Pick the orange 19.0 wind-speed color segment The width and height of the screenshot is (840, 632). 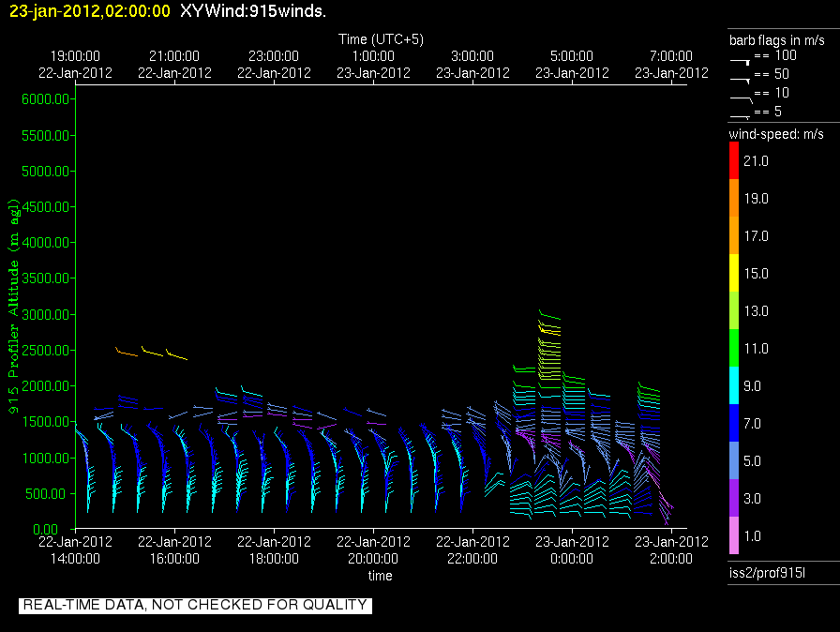[734, 199]
